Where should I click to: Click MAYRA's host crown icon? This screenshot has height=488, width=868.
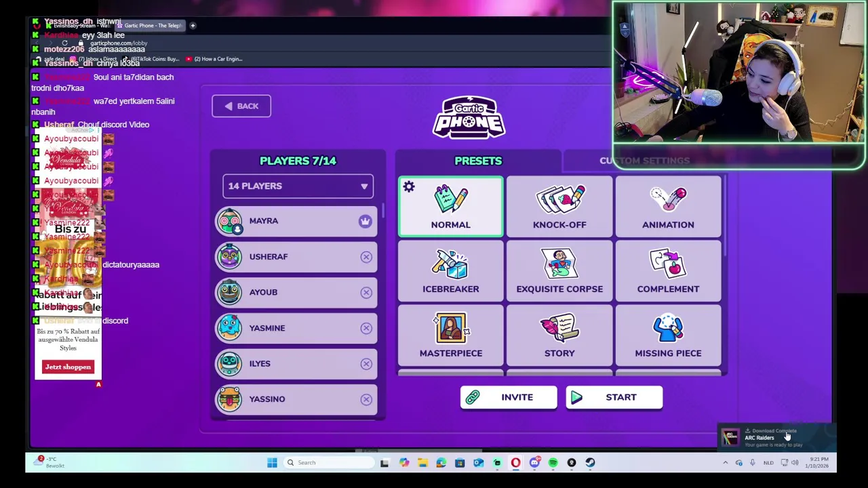[x=366, y=221]
